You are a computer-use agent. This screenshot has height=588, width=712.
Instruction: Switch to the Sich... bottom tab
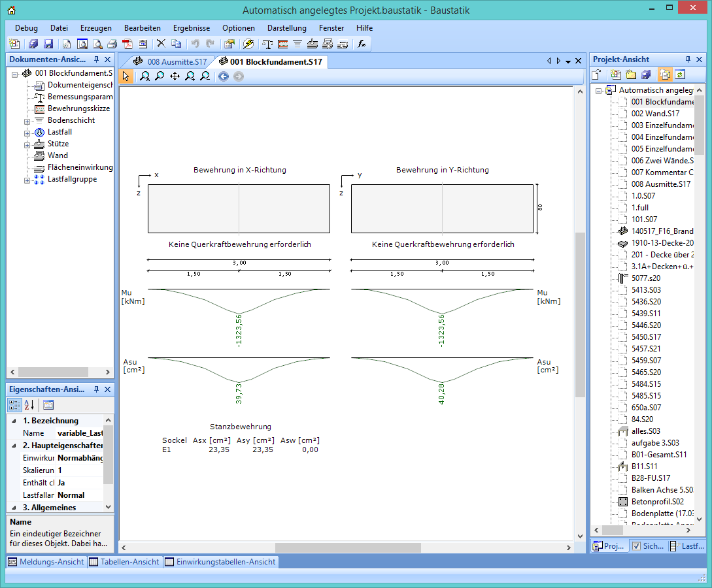(x=649, y=546)
